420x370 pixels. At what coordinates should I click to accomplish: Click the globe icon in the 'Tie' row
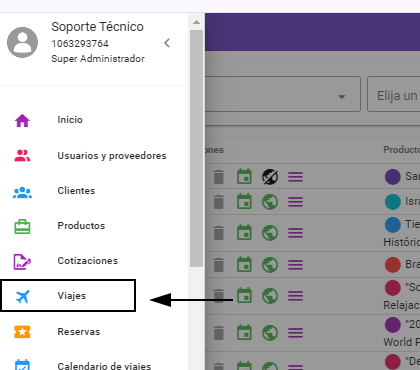[x=270, y=233]
